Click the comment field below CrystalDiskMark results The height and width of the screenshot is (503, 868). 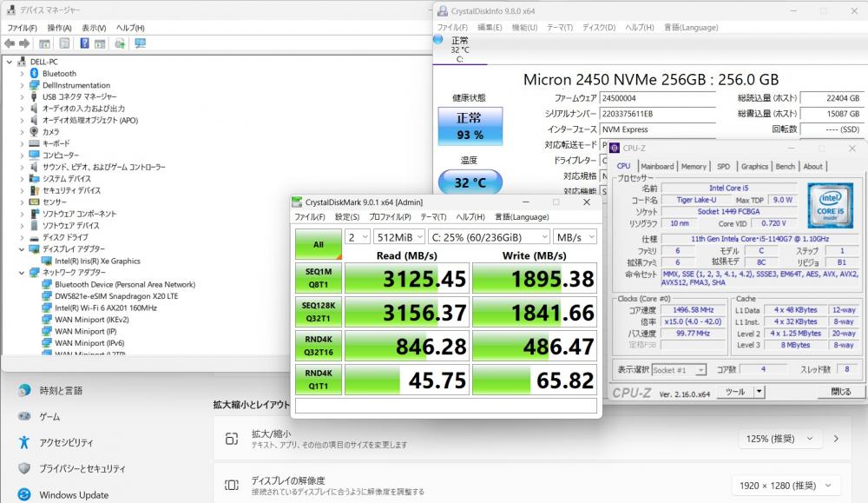[x=445, y=406]
